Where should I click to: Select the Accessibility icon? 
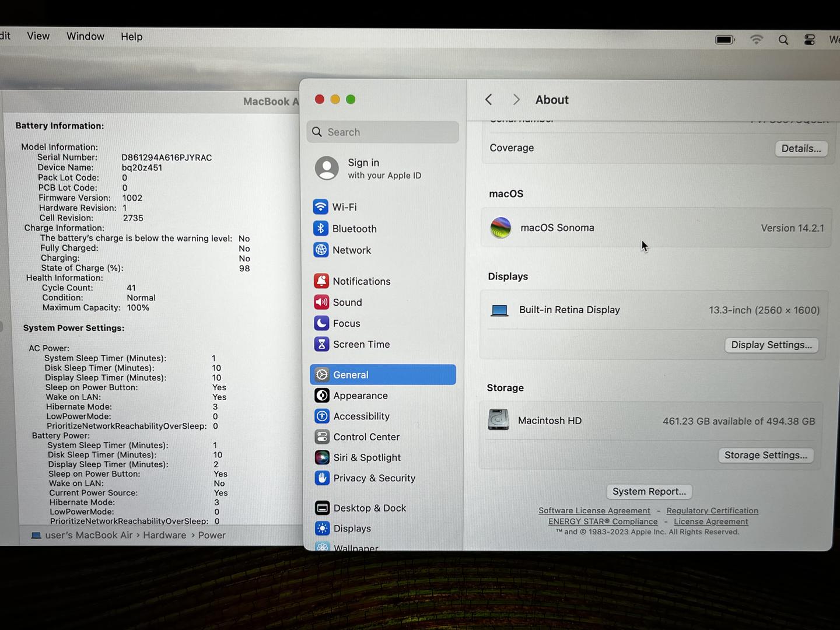click(x=322, y=416)
